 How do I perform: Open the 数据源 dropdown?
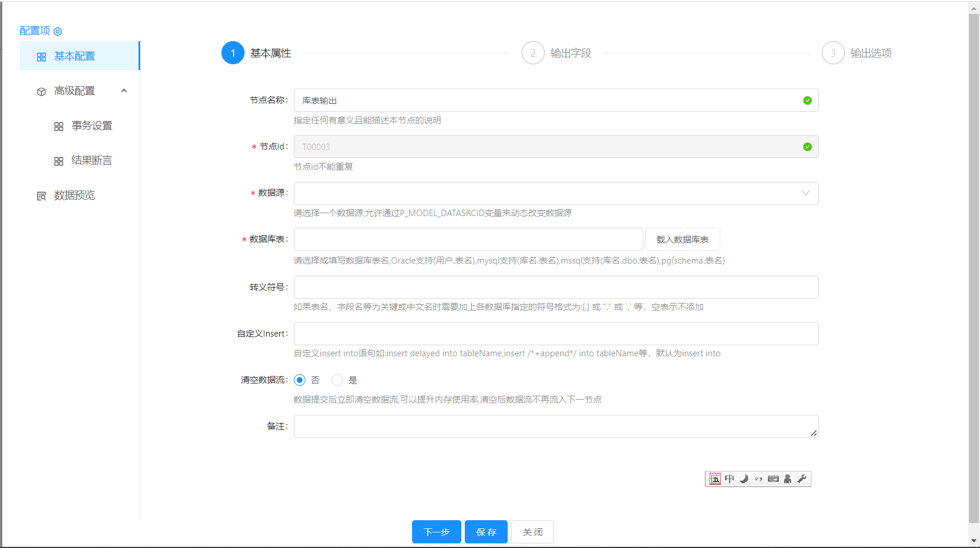pyautogui.click(x=556, y=193)
